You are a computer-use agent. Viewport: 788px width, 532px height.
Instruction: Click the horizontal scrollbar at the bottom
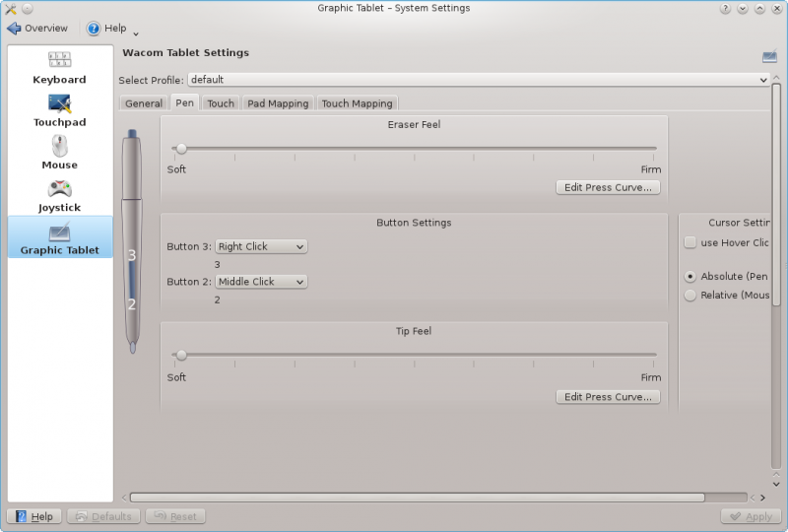pyautogui.click(x=417, y=498)
